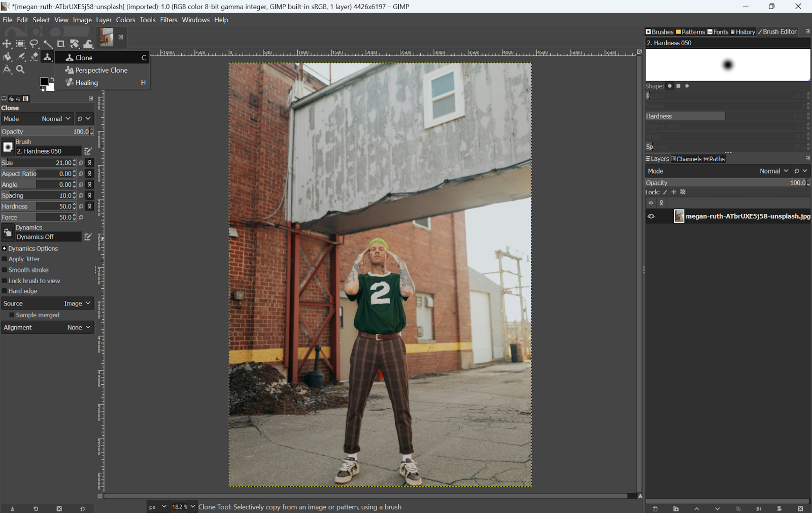Click Size value field 21.00
This screenshot has height=513, width=812.
click(38, 163)
